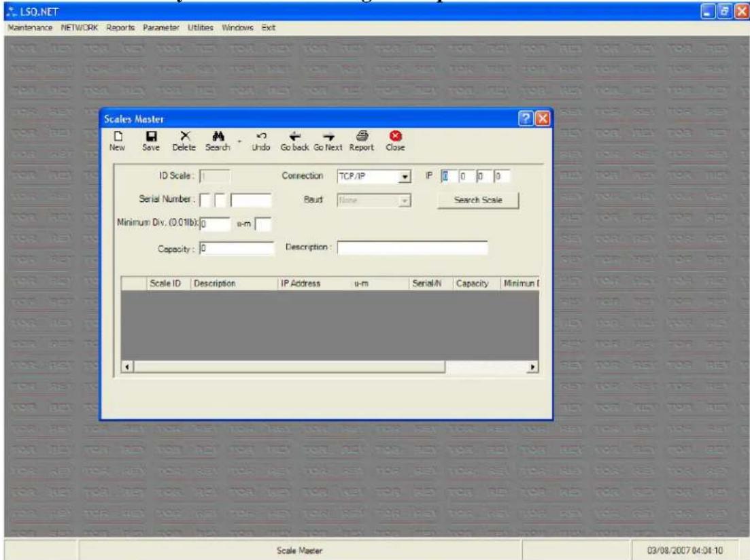
Task: Click the Serial/N column header
Action: 431,283
